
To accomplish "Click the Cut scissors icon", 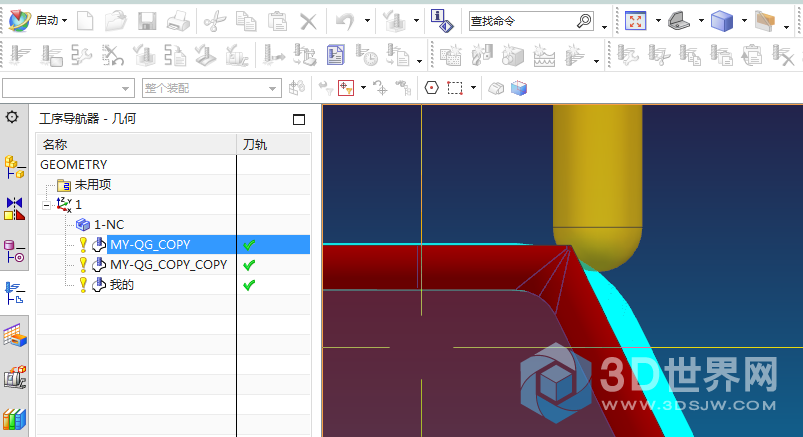I will pyautogui.click(x=215, y=21).
